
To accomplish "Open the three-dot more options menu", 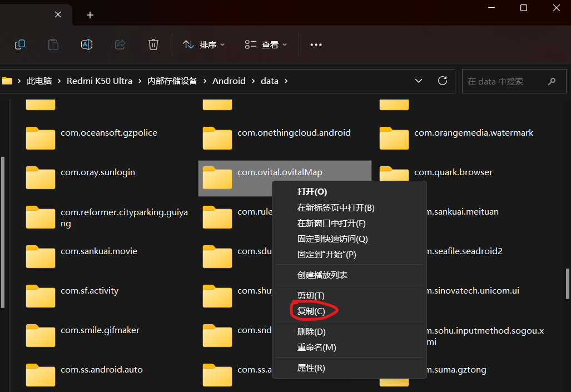I will click(x=316, y=44).
